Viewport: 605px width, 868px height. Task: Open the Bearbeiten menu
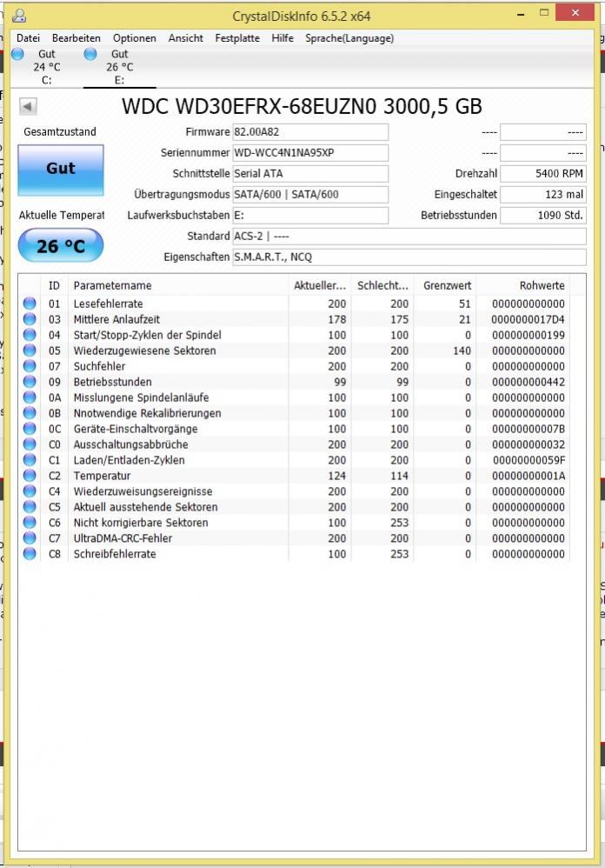coord(76,38)
